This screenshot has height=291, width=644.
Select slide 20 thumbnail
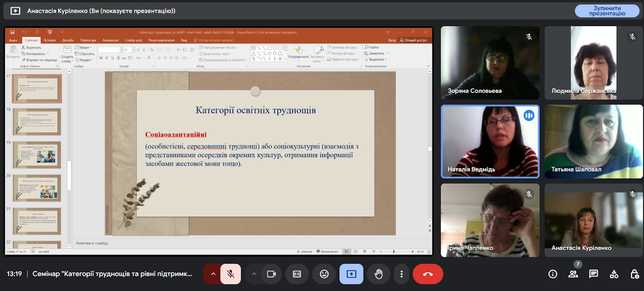coord(37,188)
